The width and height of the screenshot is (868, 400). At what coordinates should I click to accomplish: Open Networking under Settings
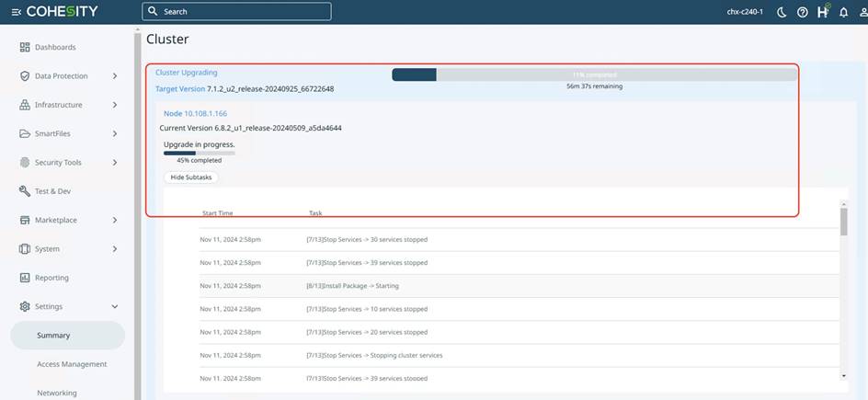pyautogui.click(x=57, y=393)
